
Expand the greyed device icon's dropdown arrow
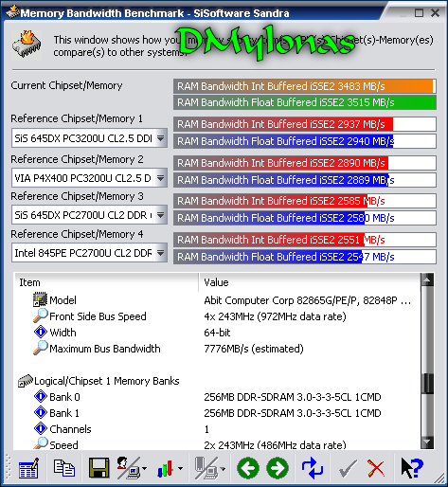223,468
